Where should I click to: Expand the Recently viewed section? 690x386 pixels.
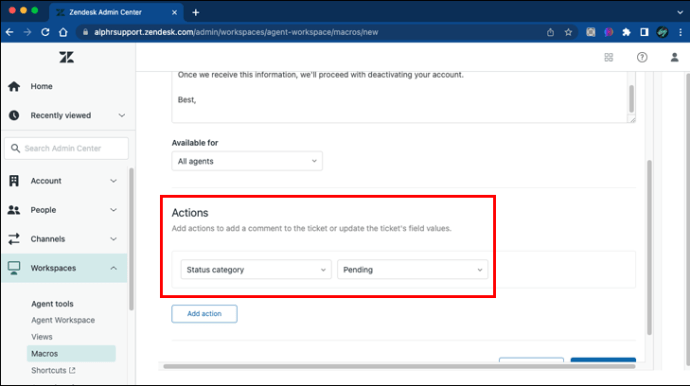[x=121, y=115]
